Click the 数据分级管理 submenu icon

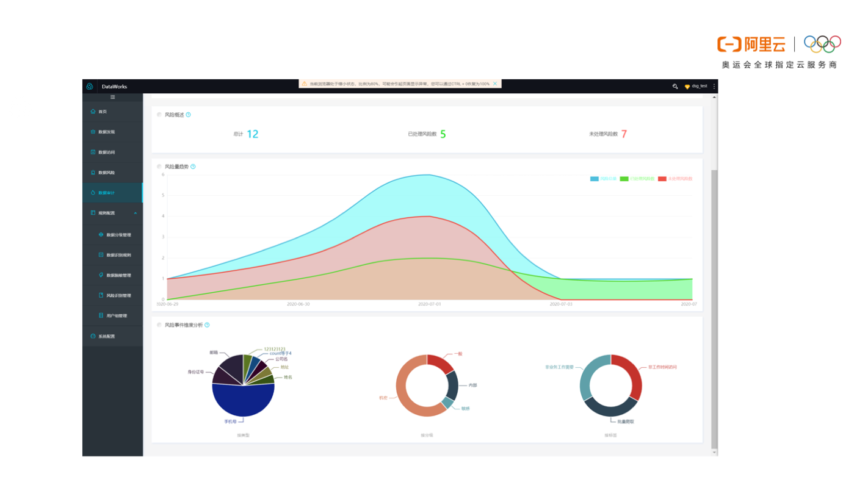101,234
